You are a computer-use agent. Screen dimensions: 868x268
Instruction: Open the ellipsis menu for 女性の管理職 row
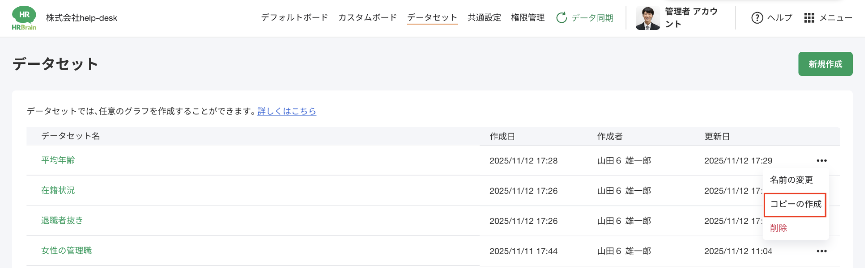(x=821, y=251)
